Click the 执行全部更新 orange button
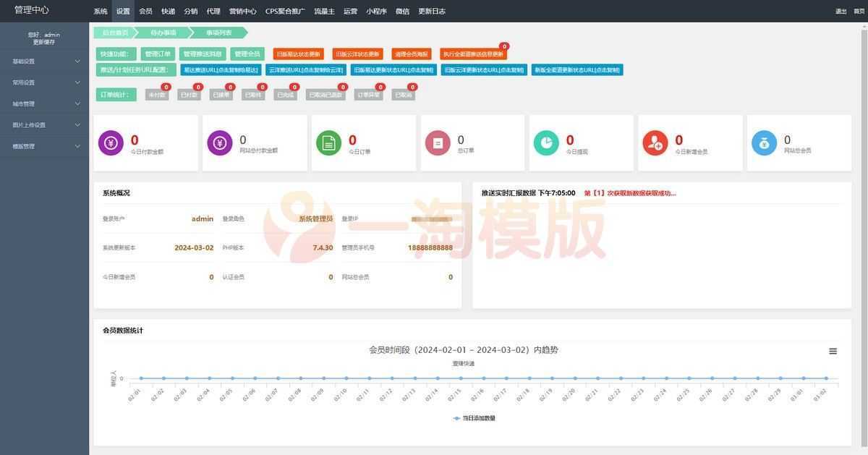Screen dimensions: 868x455 [473, 54]
